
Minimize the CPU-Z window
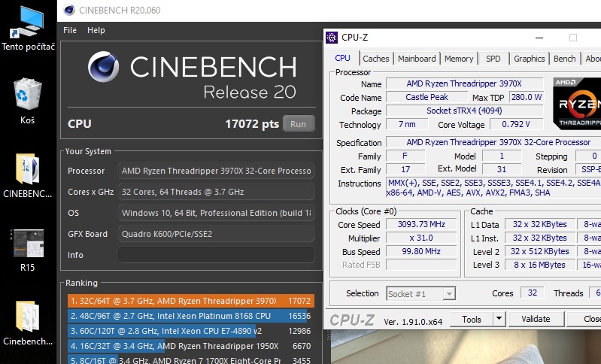(539, 38)
